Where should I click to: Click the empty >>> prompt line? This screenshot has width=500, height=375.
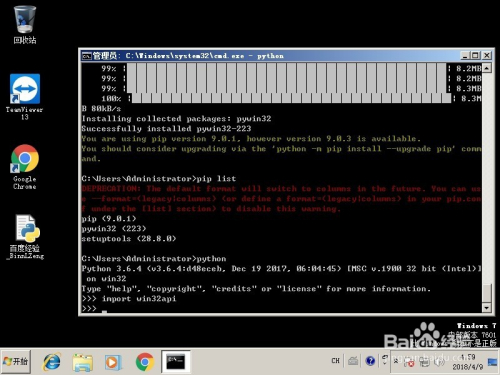[94, 309]
